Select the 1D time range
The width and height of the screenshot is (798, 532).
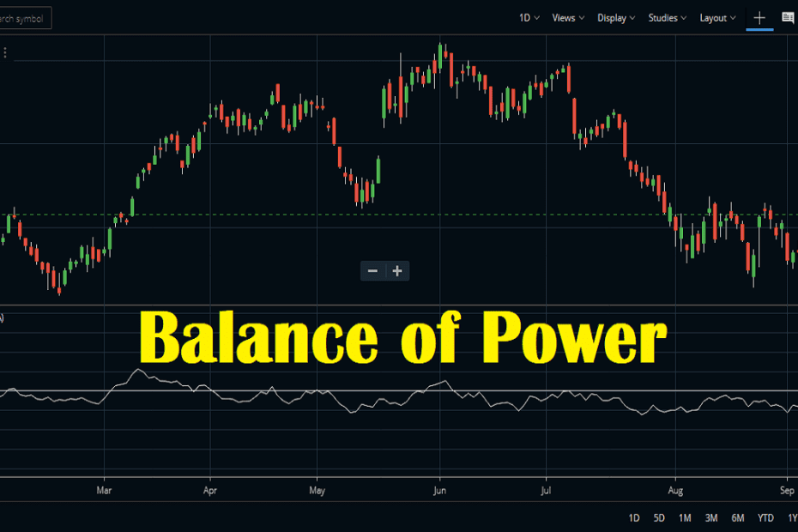coord(635,517)
